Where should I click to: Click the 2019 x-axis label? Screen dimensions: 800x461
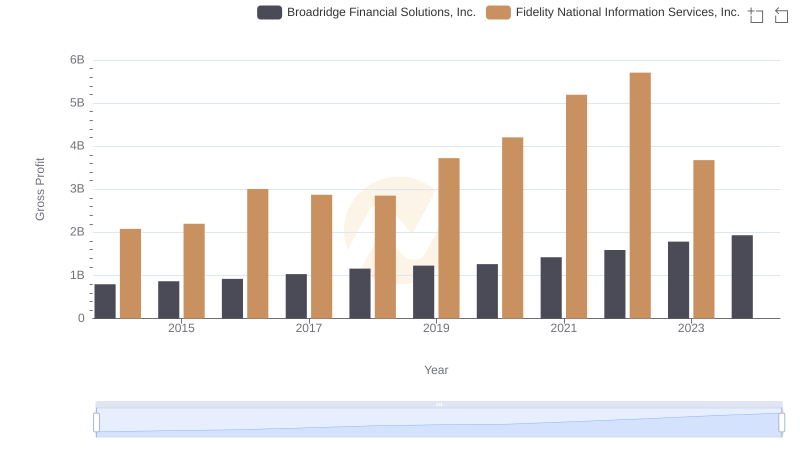click(436, 328)
